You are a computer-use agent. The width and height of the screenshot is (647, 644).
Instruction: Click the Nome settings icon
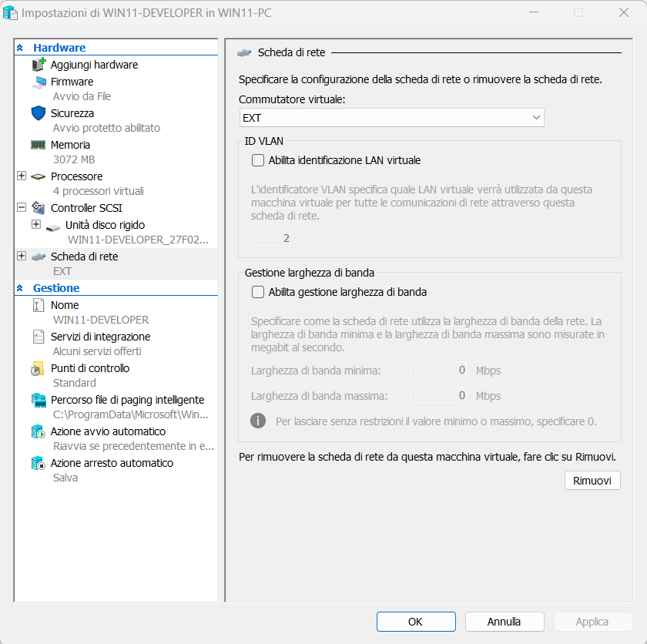click(39, 305)
